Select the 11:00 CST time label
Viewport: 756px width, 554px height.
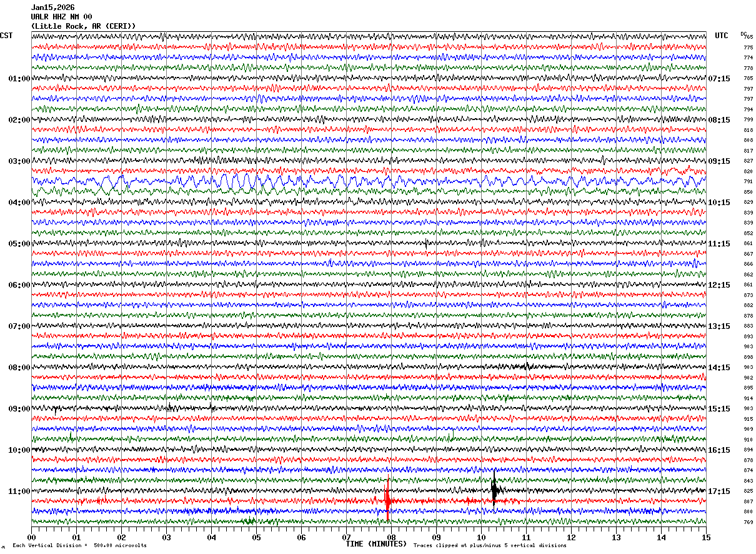pos(19,491)
